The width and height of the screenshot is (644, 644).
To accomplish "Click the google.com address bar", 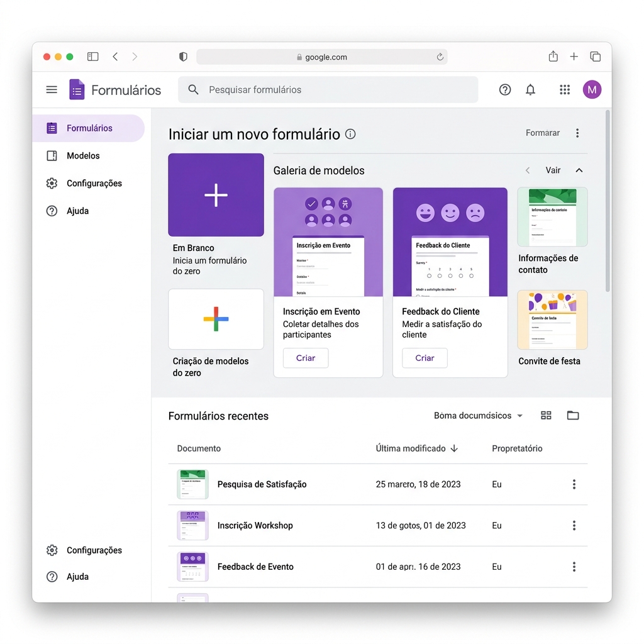I will [322, 57].
